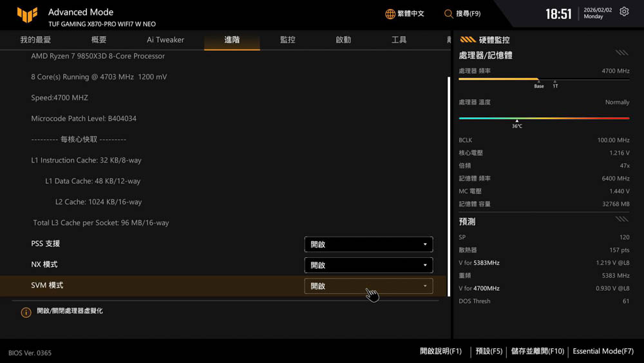Load defaults with 預設(F5)

pos(489,351)
